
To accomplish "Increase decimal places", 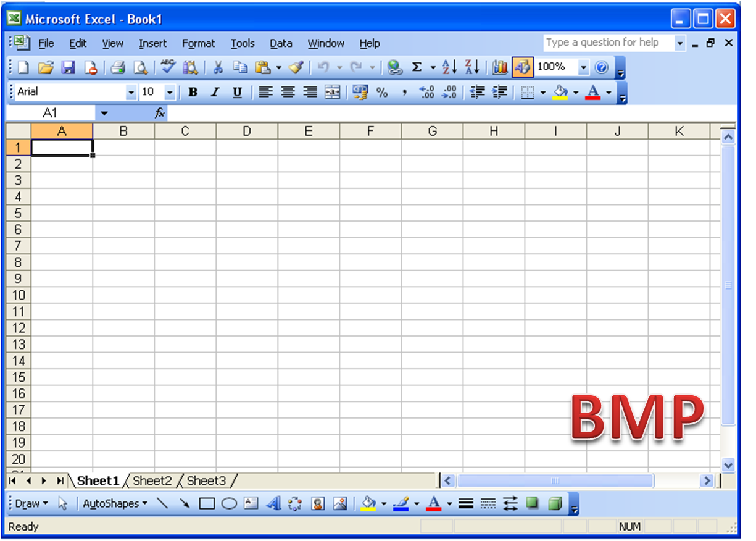I will tap(427, 93).
